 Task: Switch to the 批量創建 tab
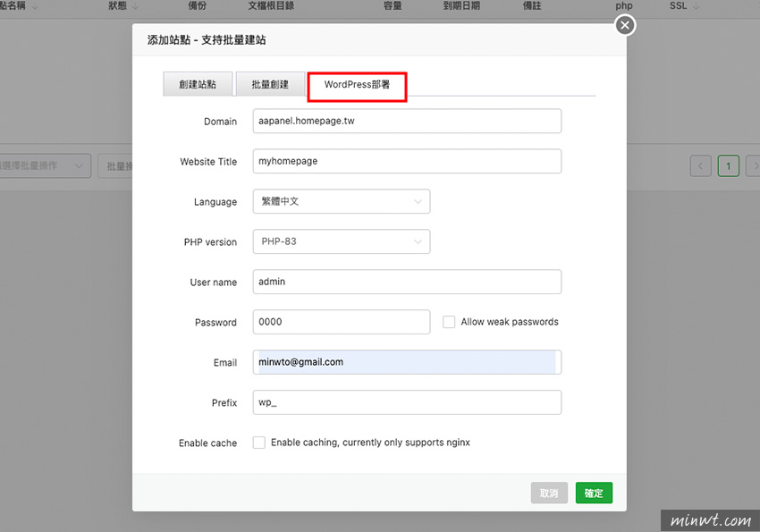[x=270, y=84]
